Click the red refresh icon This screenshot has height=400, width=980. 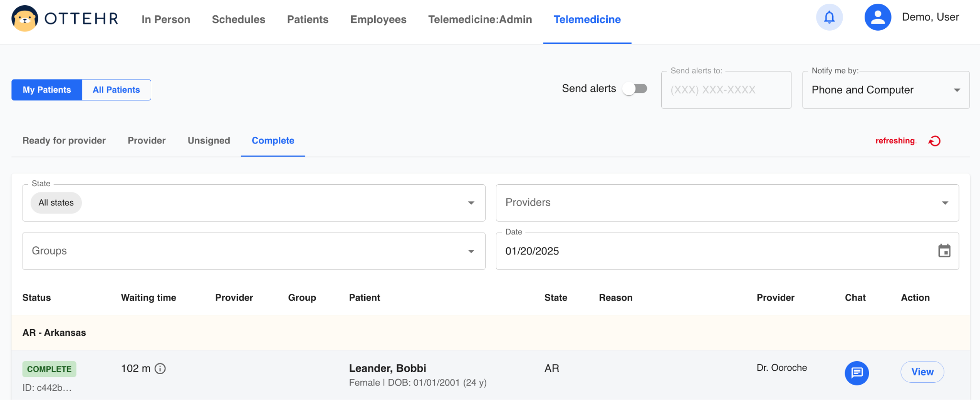[x=935, y=141]
